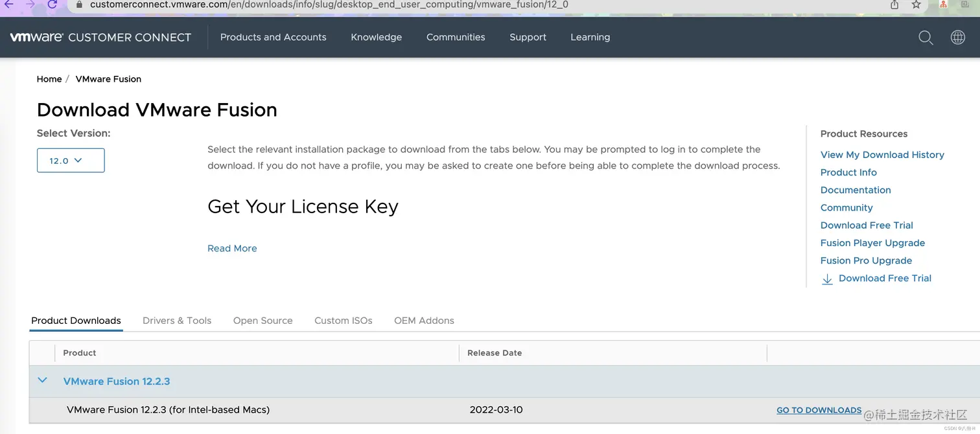Click the Release Date column header
980x434 pixels.
pos(495,353)
